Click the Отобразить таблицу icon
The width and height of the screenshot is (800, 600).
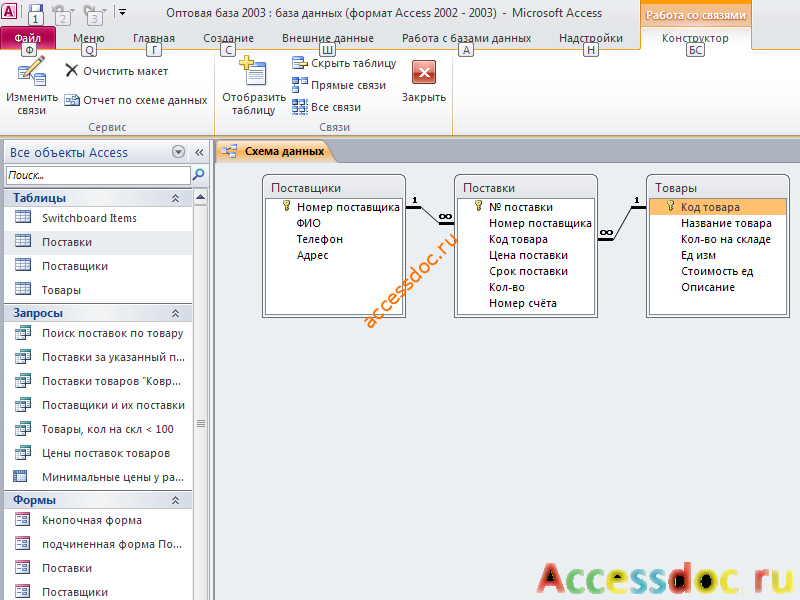254,71
